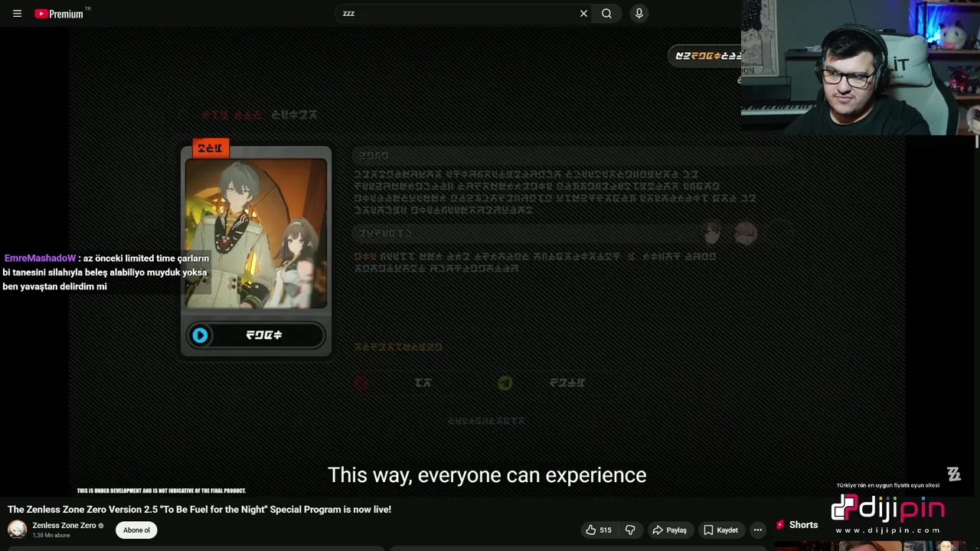Click the blue play button in the character card

point(200,335)
